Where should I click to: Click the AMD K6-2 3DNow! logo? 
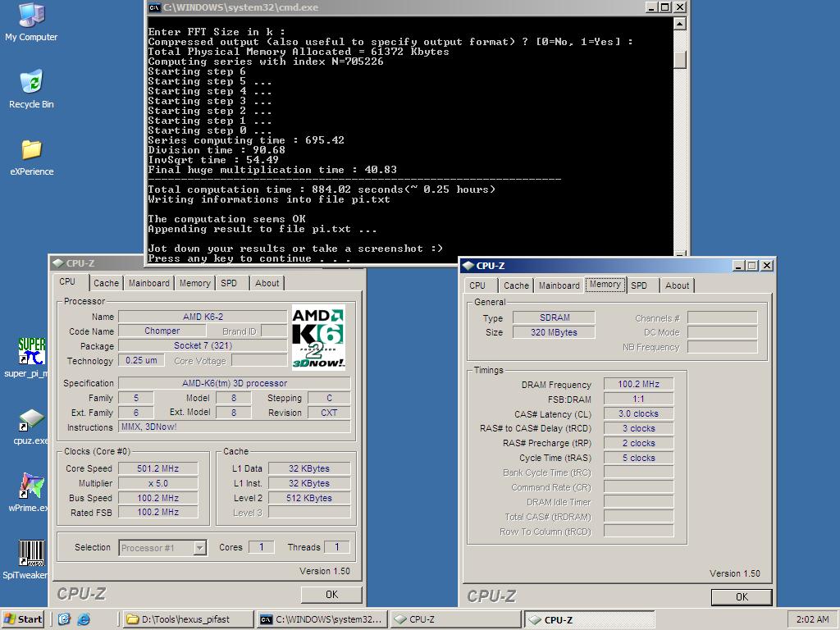(x=318, y=337)
